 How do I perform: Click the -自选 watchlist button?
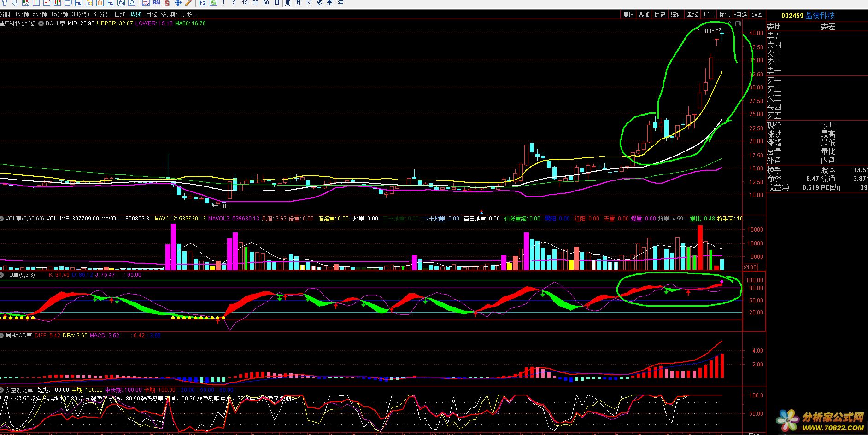(x=741, y=15)
